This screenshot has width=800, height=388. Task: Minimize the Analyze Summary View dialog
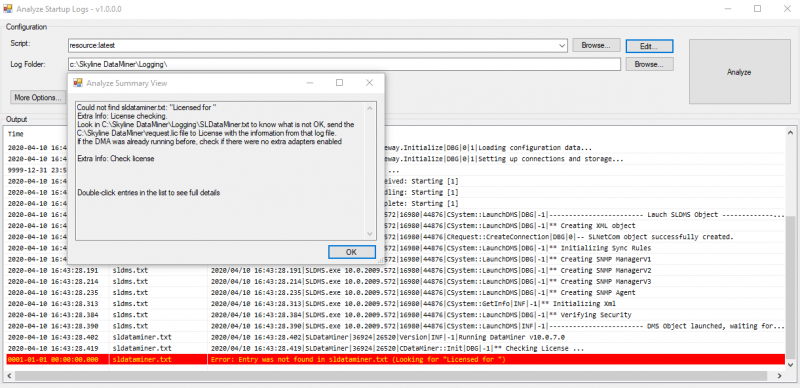[x=310, y=83]
